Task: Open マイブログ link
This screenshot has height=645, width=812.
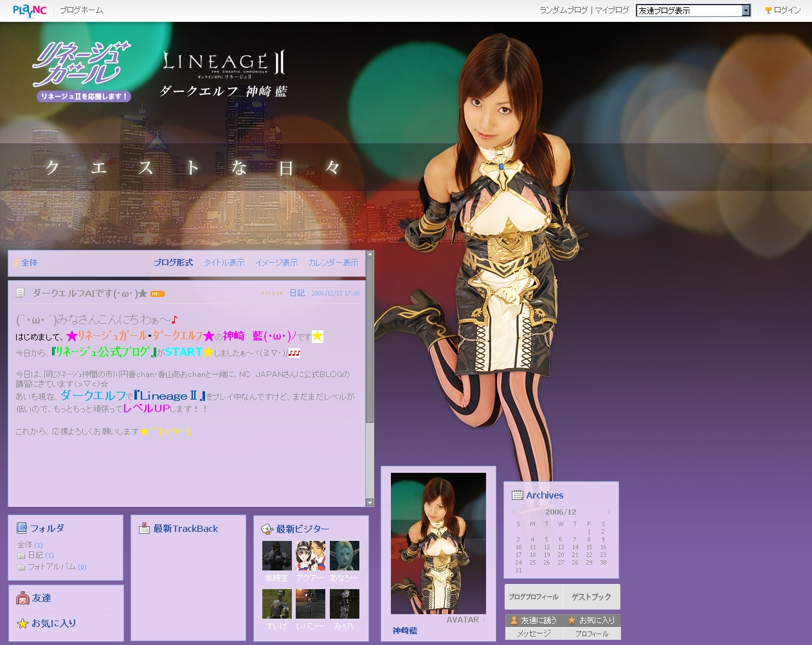Action: coord(611,10)
